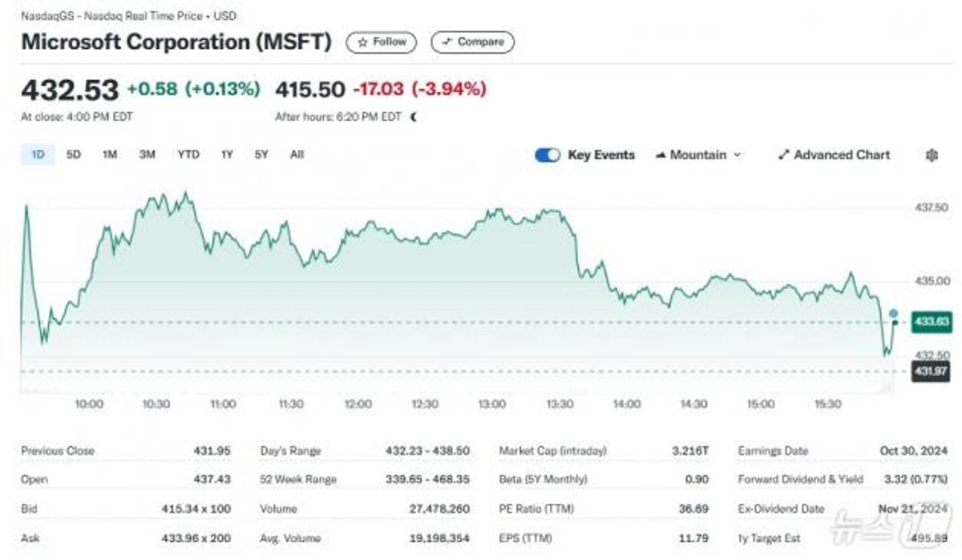Expand the chart type chevron

pyautogui.click(x=737, y=155)
